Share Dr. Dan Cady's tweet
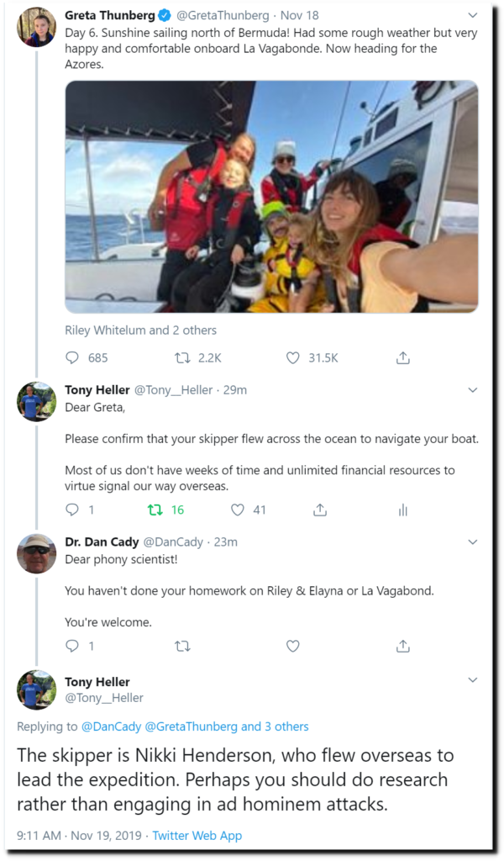This screenshot has width=504, height=861. point(403,646)
